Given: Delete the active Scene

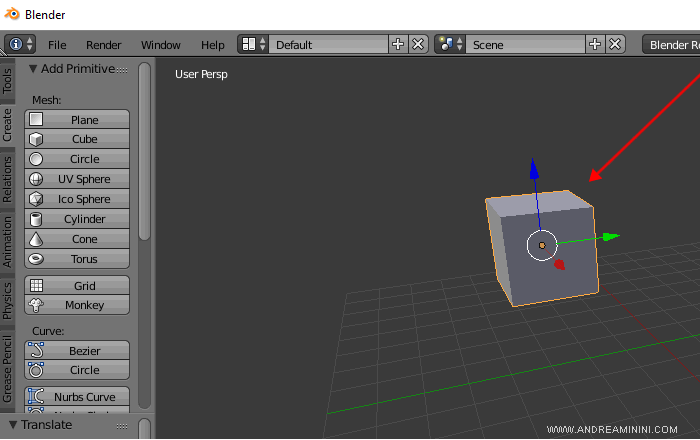Looking at the screenshot, I should (x=615, y=45).
